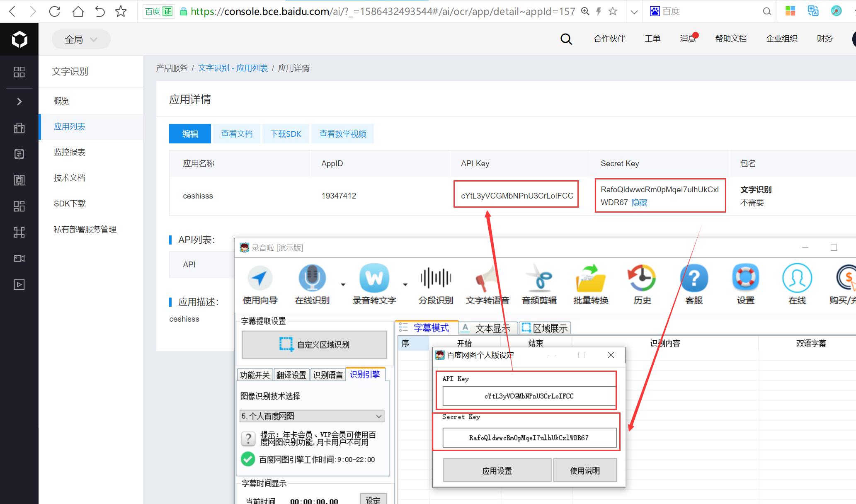Click AppID value 19347412

(339, 196)
